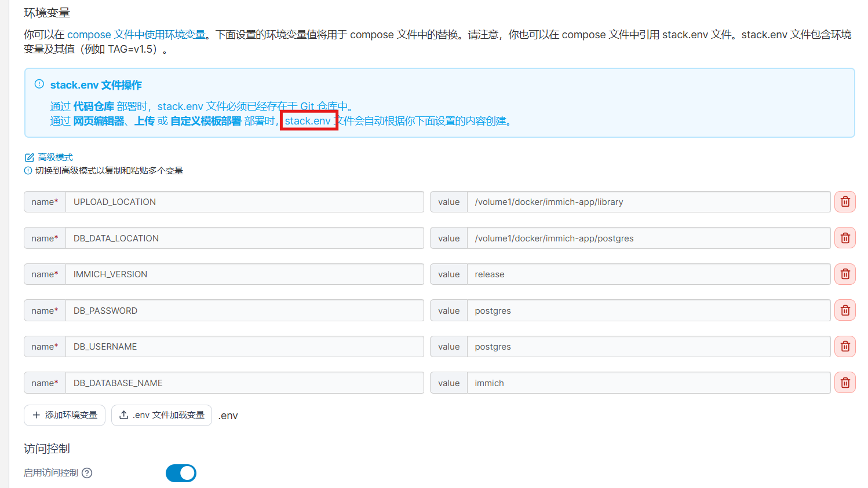Screen dimensions: 868x488
Task: Click the DB_USERNAME name field
Action: coord(244,347)
